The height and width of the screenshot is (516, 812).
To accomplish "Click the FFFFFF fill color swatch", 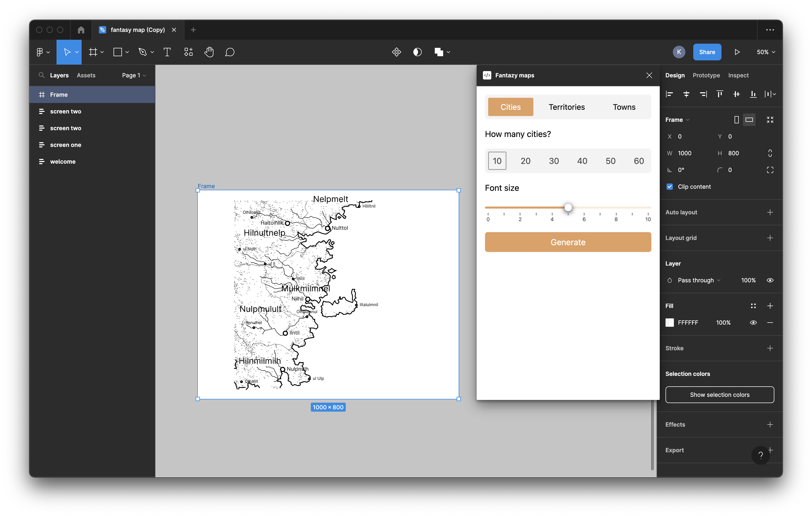I will coord(670,323).
